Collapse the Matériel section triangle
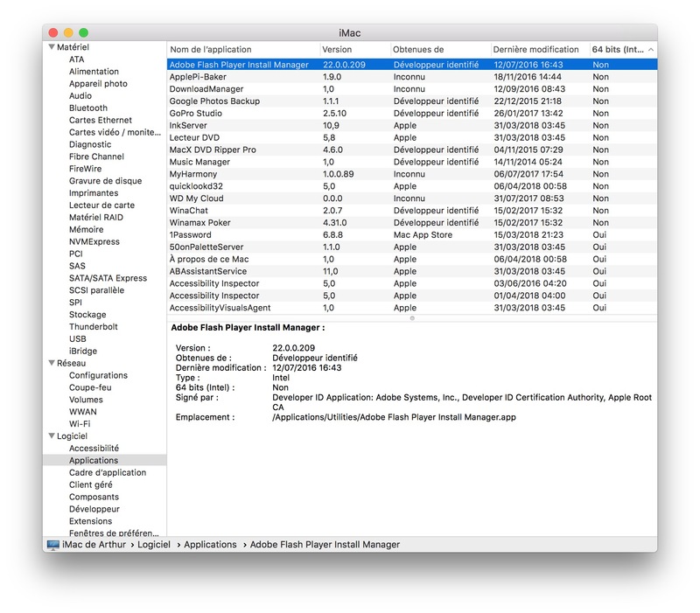Screen dimensions: 700x613 tap(52, 47)
